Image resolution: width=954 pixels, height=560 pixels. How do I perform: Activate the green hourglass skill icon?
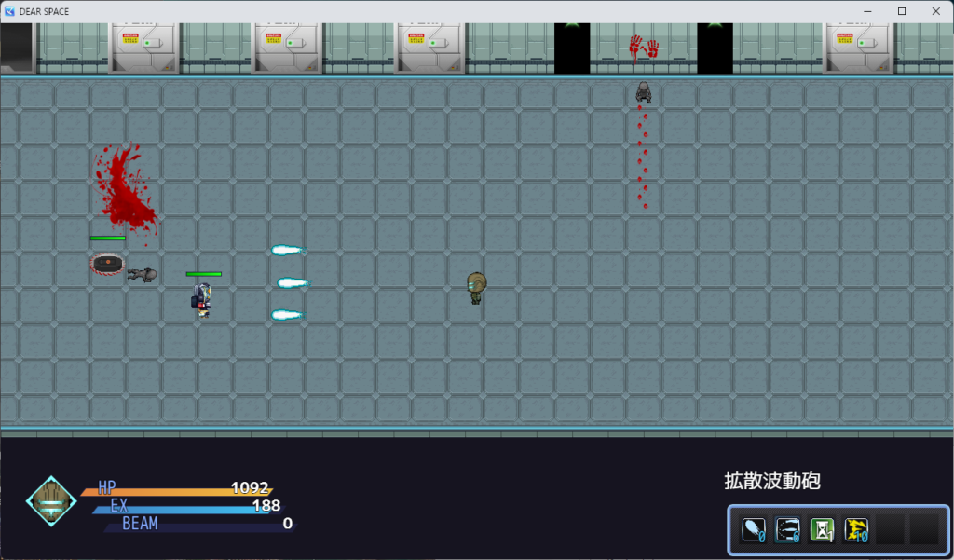click(822, 530)
